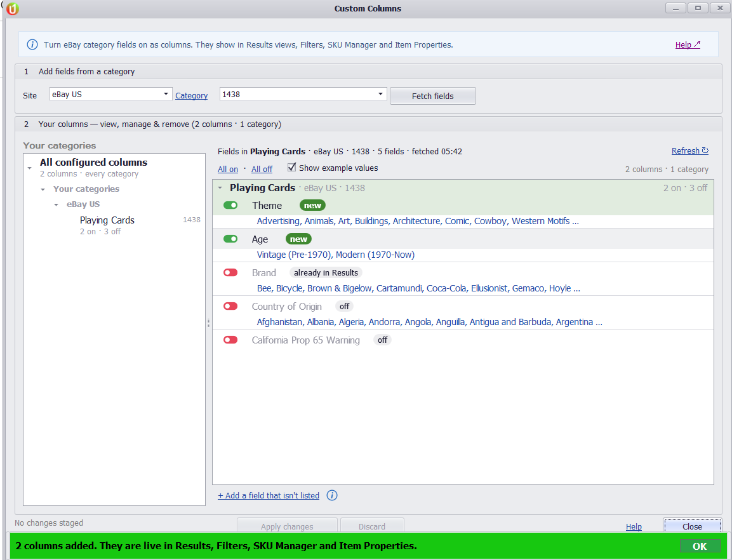Click the 'new' badge next to Theme

[x=313, y=206]
